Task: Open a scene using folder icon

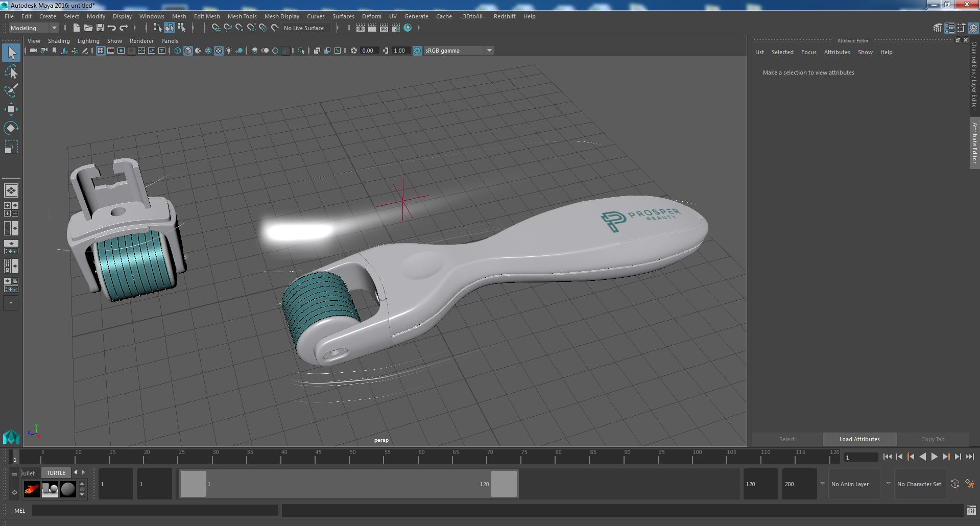Action: (88, 28)
